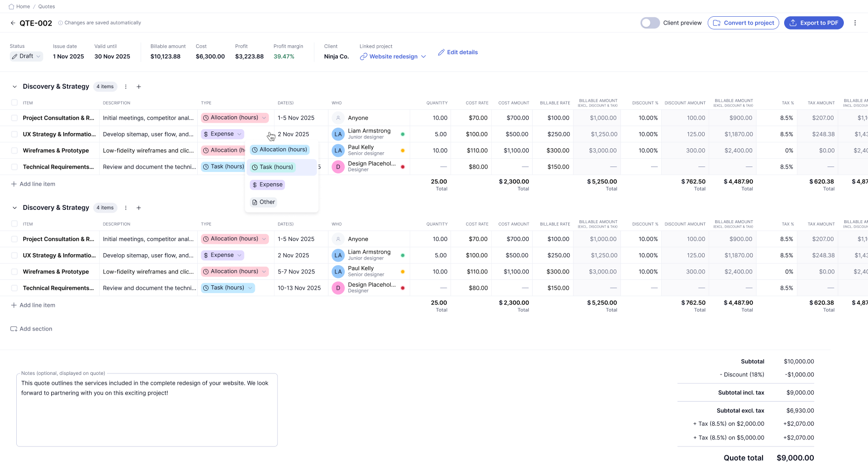
Task: Check the Wireframes & Prototype row in first section
Action: tap(14, 151)
